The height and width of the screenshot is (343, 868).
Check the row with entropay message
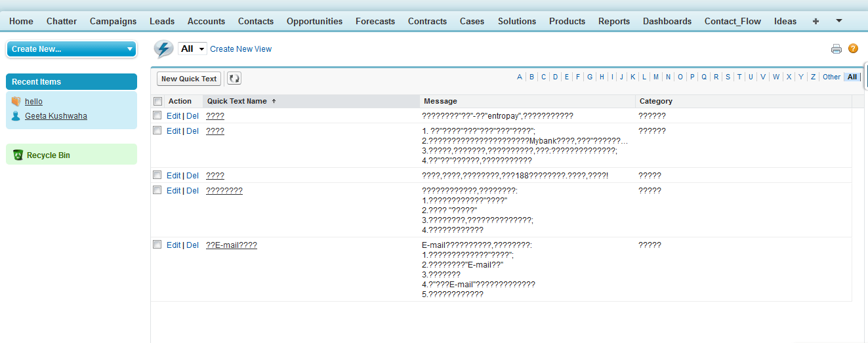pyautogui.click(x=157, y=115)
